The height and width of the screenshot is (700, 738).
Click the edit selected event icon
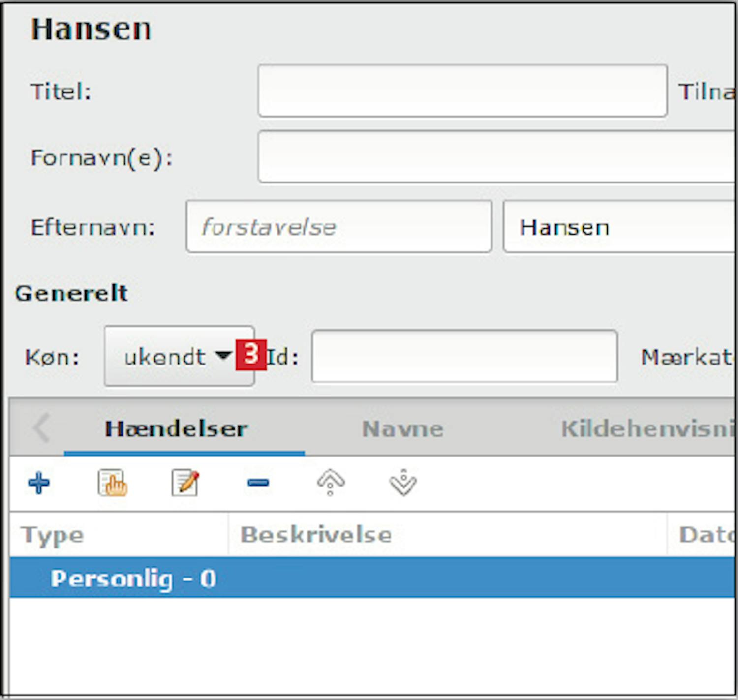point(185,483)
